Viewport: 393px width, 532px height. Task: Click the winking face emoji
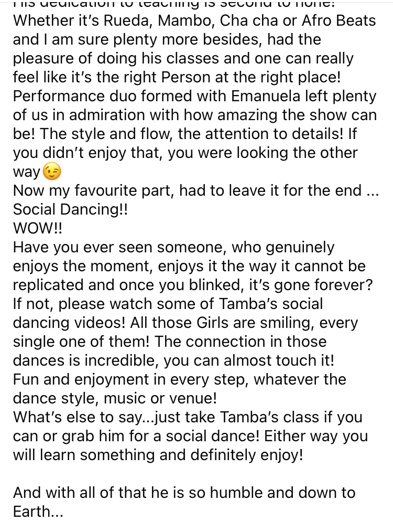(52, 172)
